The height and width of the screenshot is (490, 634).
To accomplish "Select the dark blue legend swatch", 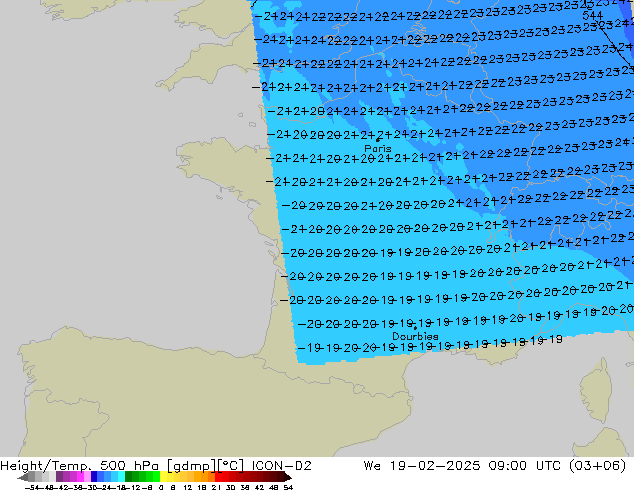I will click(94, 477).
